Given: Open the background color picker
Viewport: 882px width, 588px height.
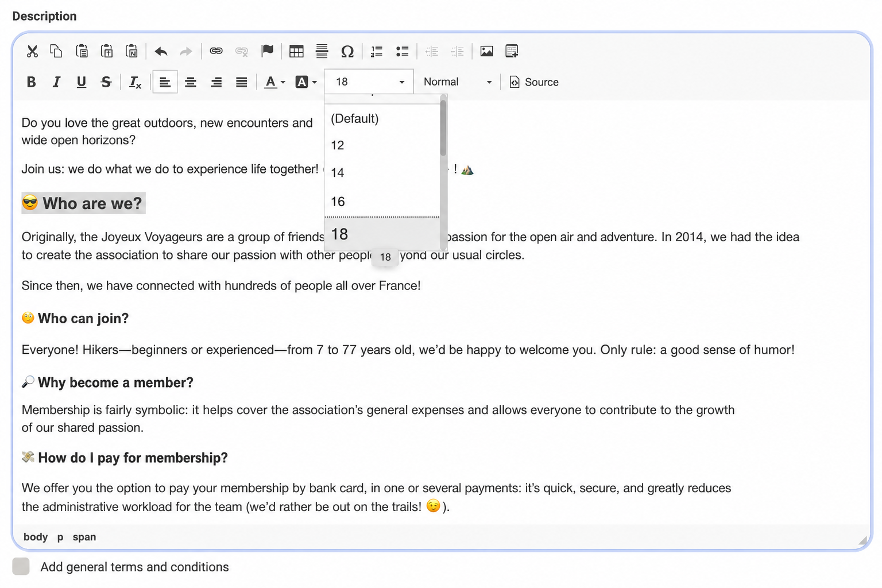Looking at the screenshot, I should pos(306,82).
